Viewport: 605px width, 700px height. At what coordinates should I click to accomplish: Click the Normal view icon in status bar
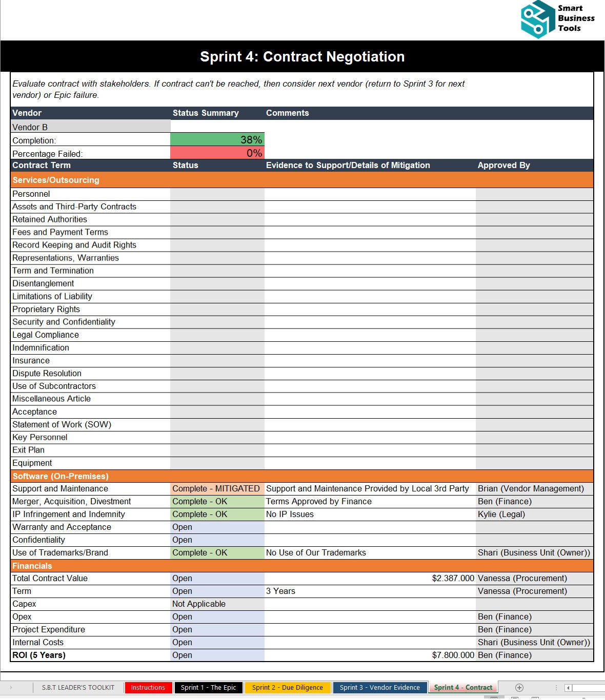pos(494,698)
